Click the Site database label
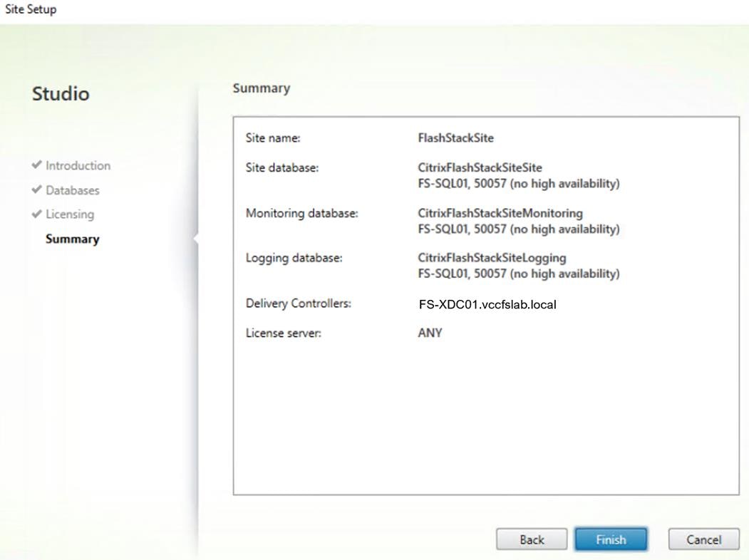 281,167
